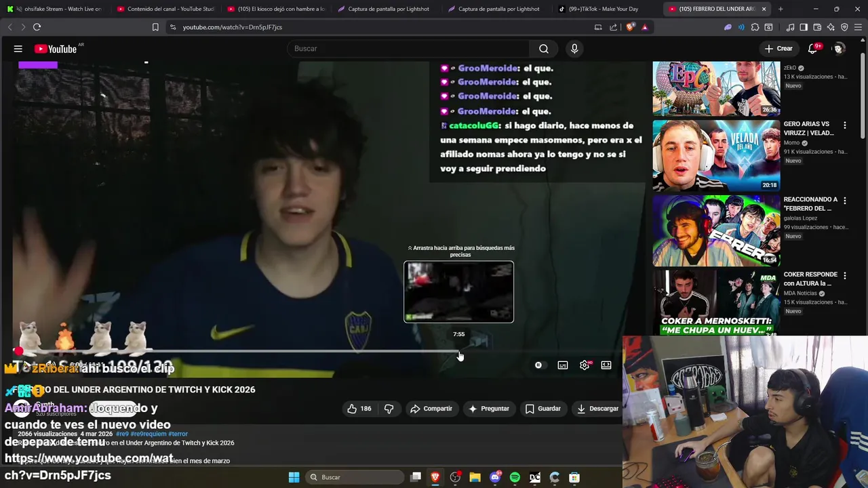Click the YouTube logo to go home
This screenshot has width=868, height=488.
[x=56, y=49]
